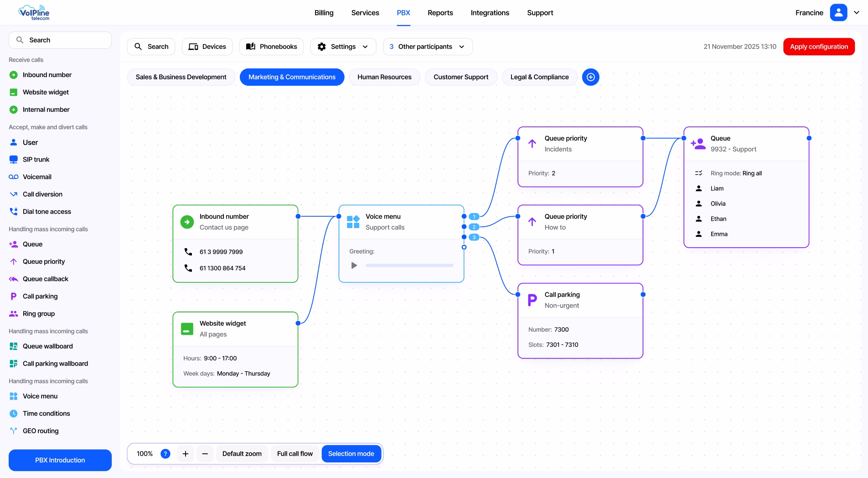Image resolution: width=868 pixels, height=478 pixels.
Task: Open Phonebooks from the toolbar
Action: pos(272,47)
